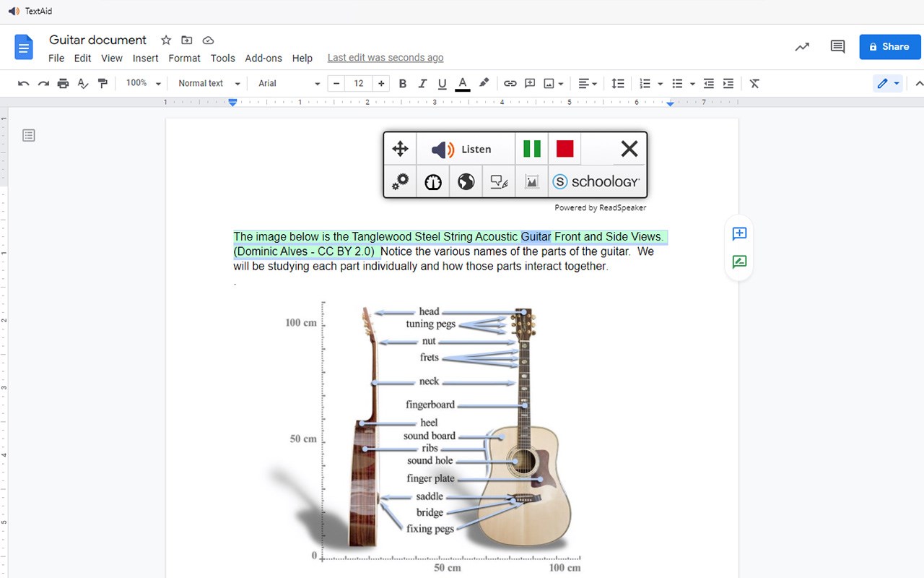Screen dimensions: 924x578
Task: Open the Arial font dropdown
Action: pyautogui.click(x=289, y=84)
